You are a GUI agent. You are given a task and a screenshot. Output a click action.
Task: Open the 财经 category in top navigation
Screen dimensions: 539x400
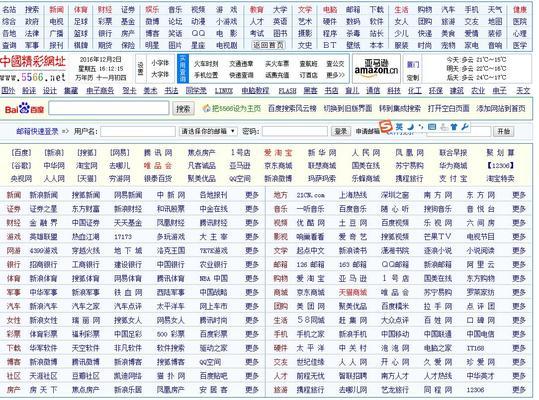pyautogui.click(x=104, y=10)
